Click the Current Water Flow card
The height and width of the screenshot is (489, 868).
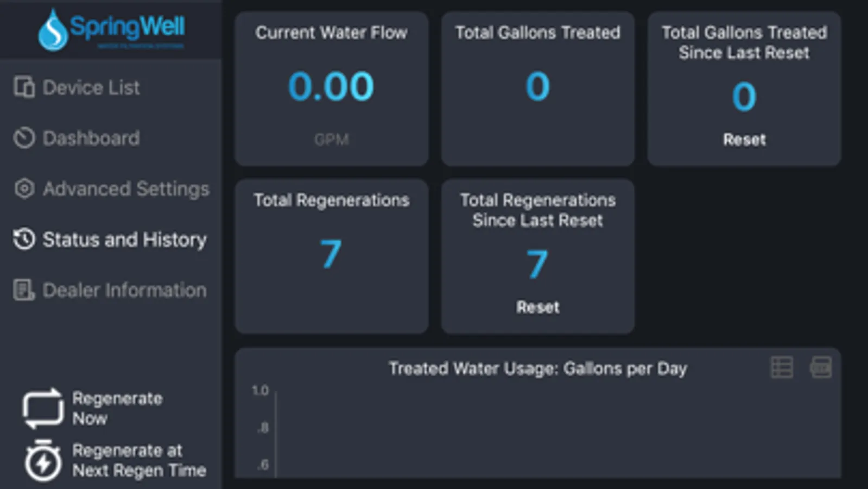(x=331, y=88)
